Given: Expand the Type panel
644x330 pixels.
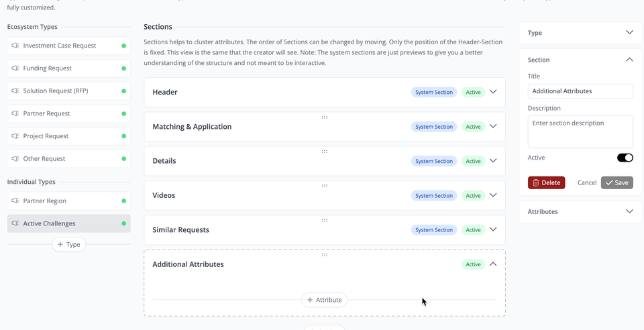Looking at the screenshot, I should coord(629,33).
